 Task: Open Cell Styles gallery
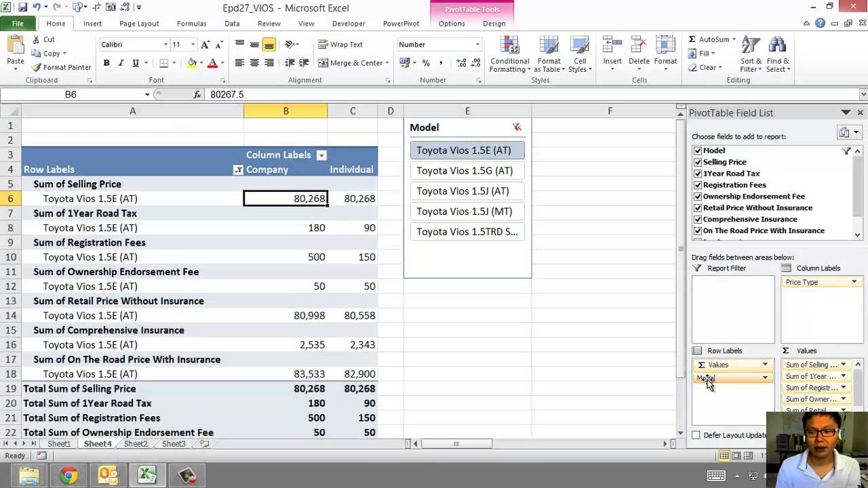(579, 55)
